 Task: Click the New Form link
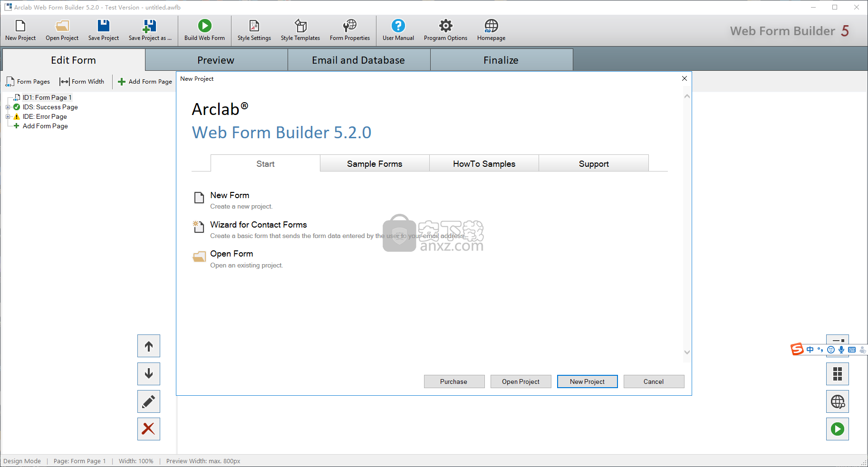pyautogui.click(x=230, y=195)
